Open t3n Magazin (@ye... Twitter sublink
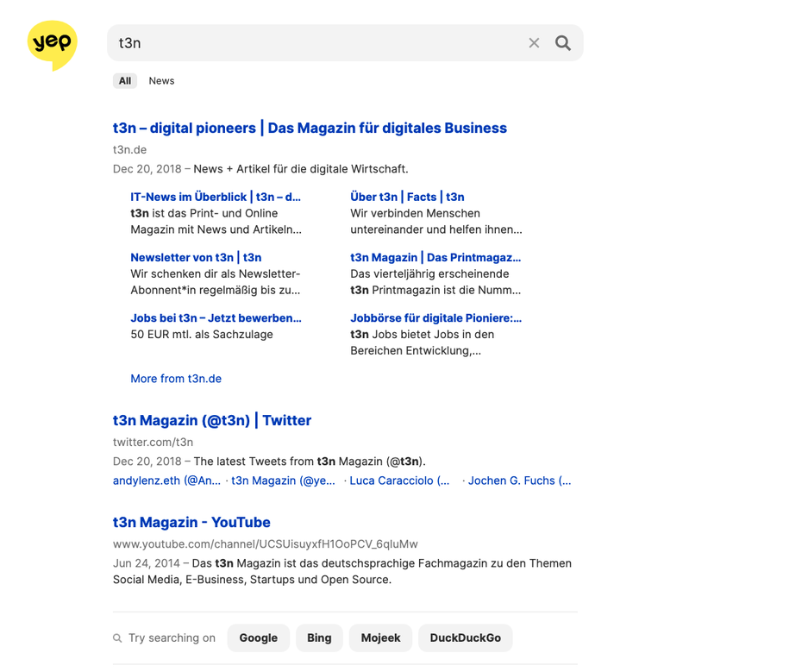The width and height of the screenshot is (802, 672). point(284,480)
